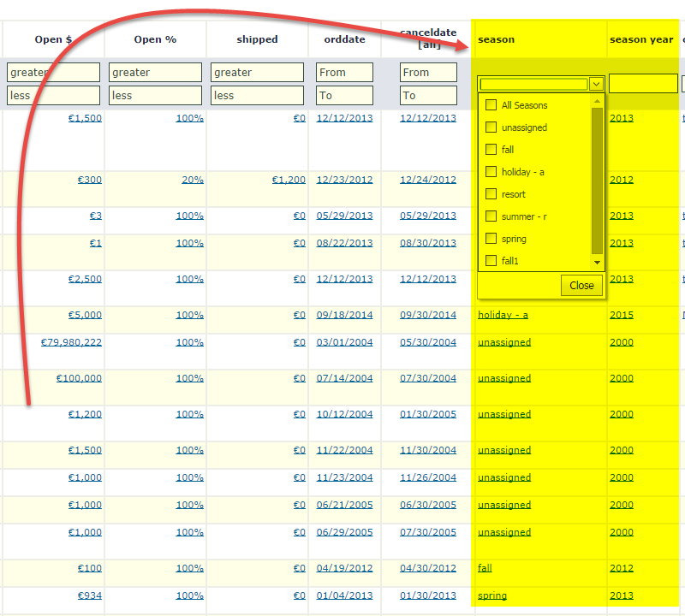Open the holiday - a season link
Image resolution: width=685 pixels, height=616 pixels.
(x=503, y=315)
